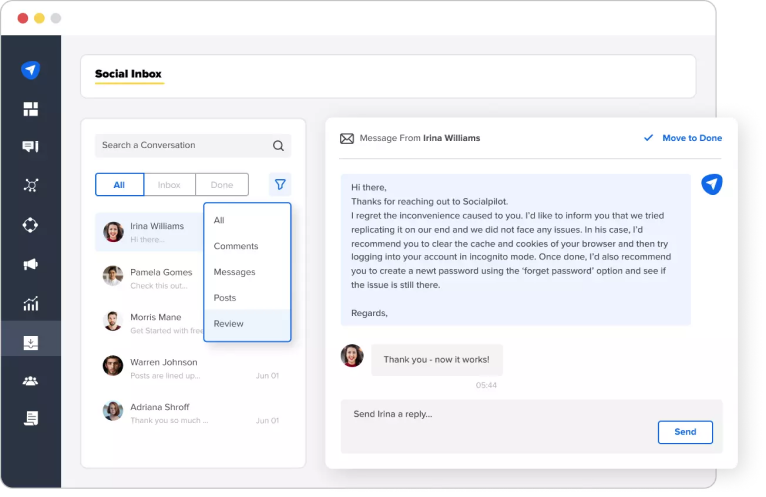This screenshot has height=497, width=766.
Task: Switch to the Done tab
Action: [x=222, y=185]
